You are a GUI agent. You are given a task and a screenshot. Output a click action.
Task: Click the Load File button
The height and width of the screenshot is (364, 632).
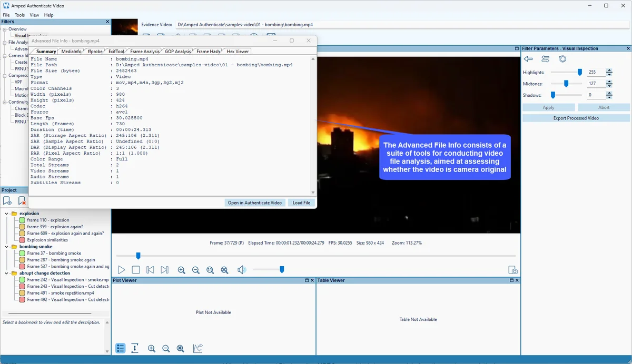coord(301,203)
